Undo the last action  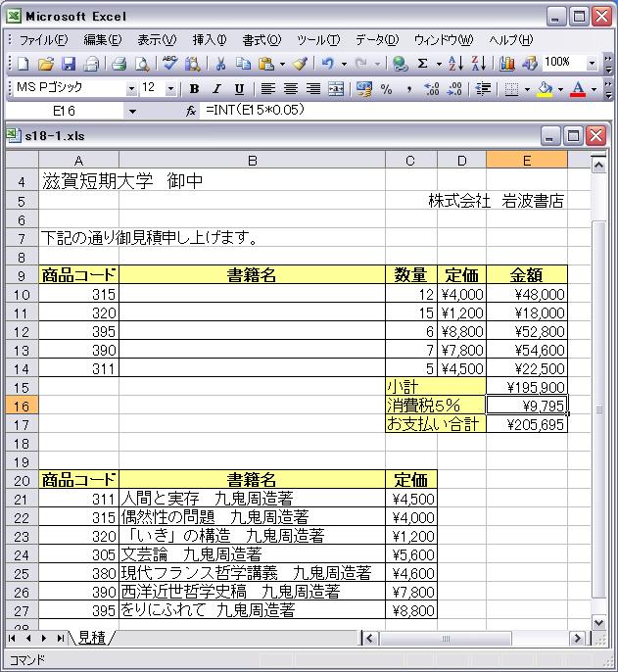click(328, 65)
